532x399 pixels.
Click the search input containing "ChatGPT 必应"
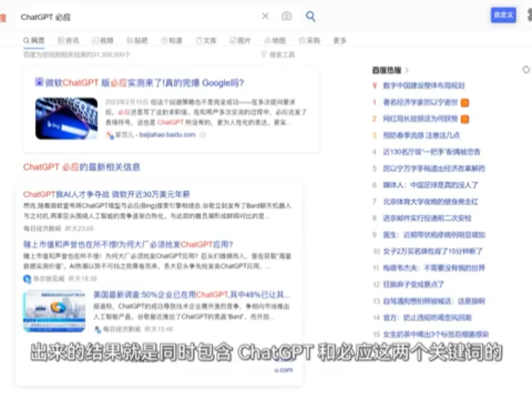(139, 17)
